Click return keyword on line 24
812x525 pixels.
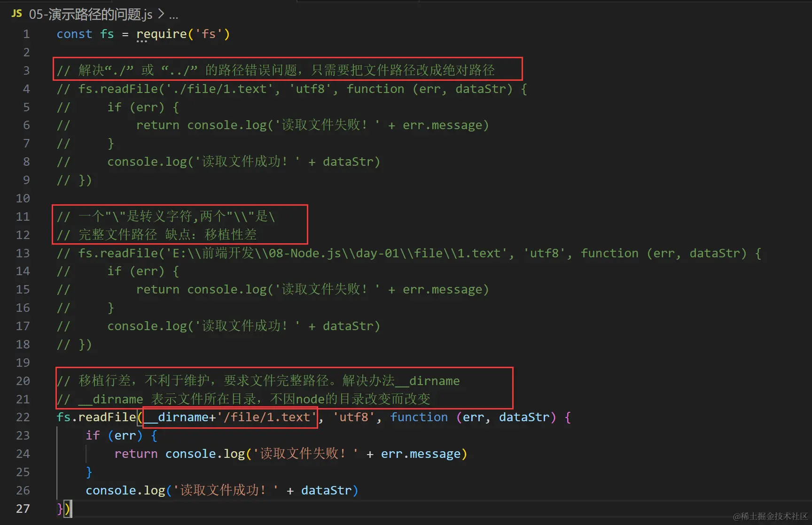click(x=136, y=454)
